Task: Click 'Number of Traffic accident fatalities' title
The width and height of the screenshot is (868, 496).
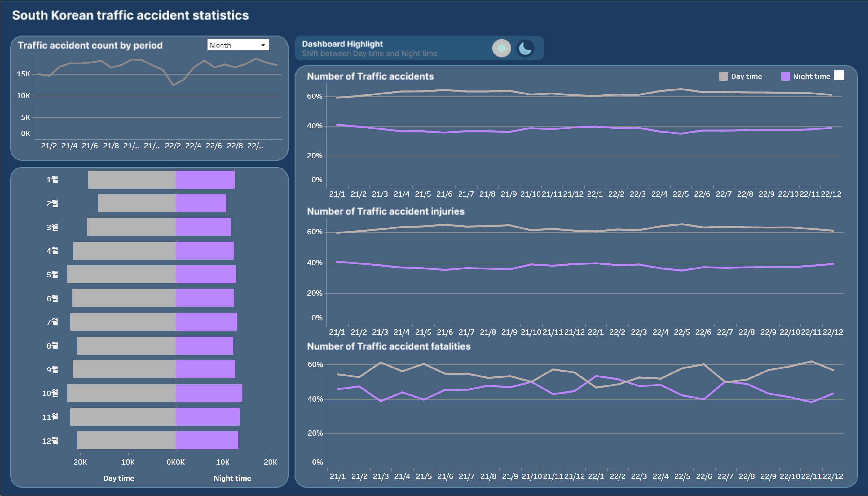Action: (389, 346)
